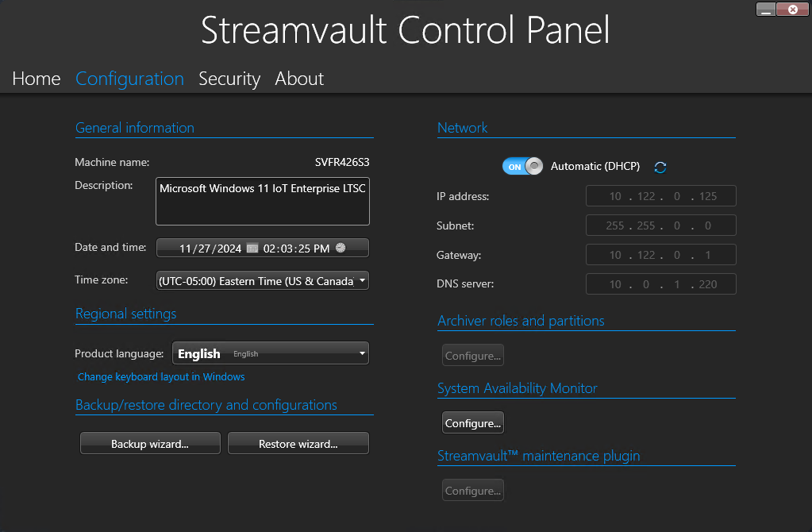Click the minimize window icon
This screenshot has width=812, height=532.
point(764,9)
